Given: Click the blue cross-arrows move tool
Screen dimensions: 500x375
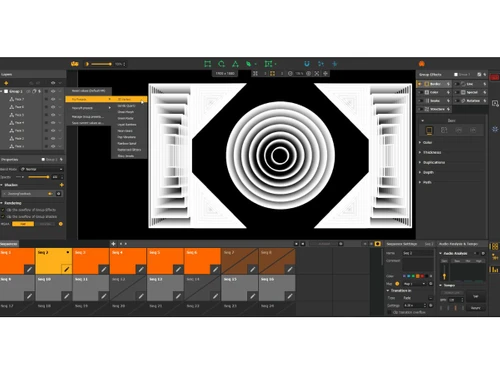Looking at the screenshot, I should (335, 64).
